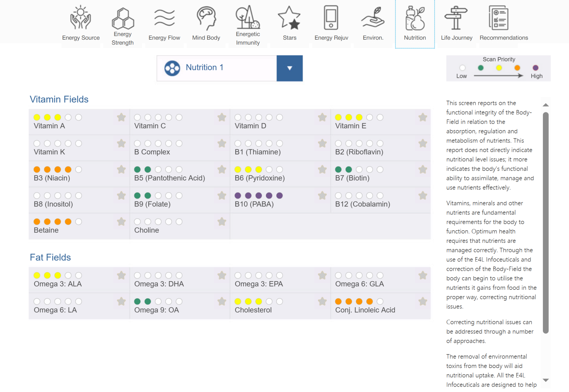Star the B5 (Pantothenic Acid) field
This screenshot has width=569, height=392.
pyautogui.click(x=222, y=169)
